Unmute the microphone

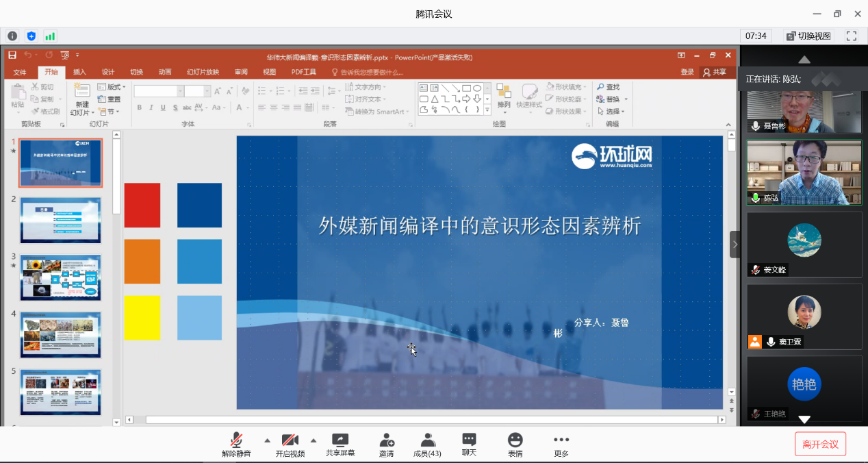[236, 440]
